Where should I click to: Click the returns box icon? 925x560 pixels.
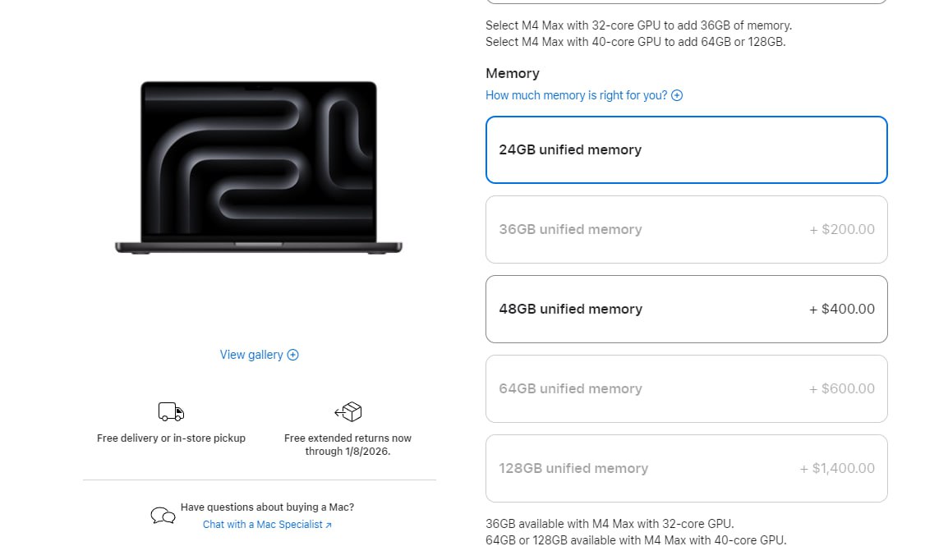347,411
